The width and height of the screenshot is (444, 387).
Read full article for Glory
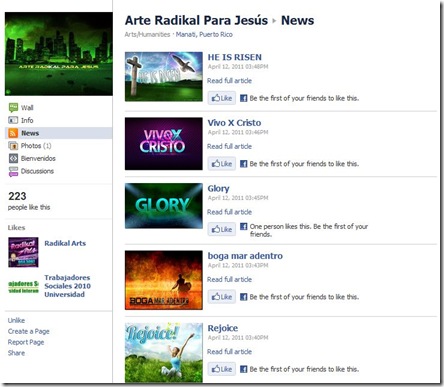pos(229,212)
